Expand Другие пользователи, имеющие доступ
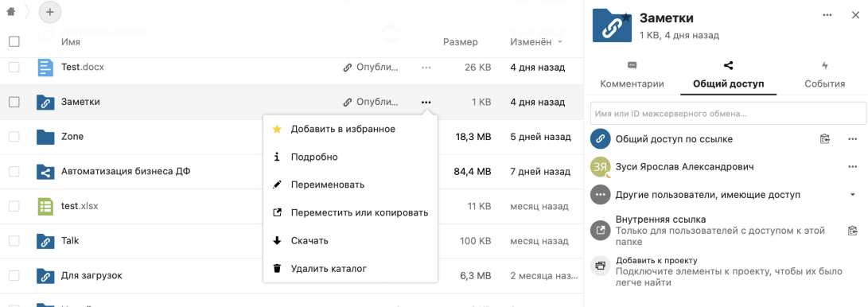 (x=853, y=195)
